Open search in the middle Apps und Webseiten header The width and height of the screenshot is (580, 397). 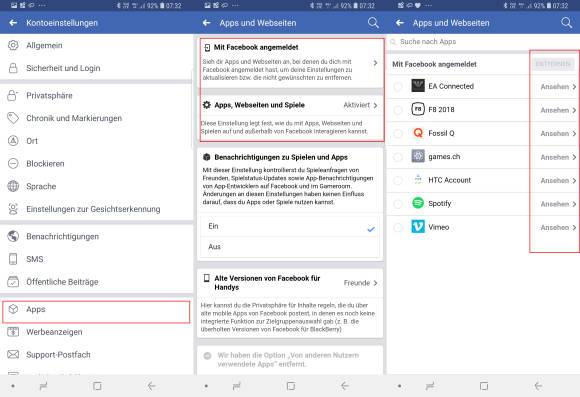click(x=373, y=23)
